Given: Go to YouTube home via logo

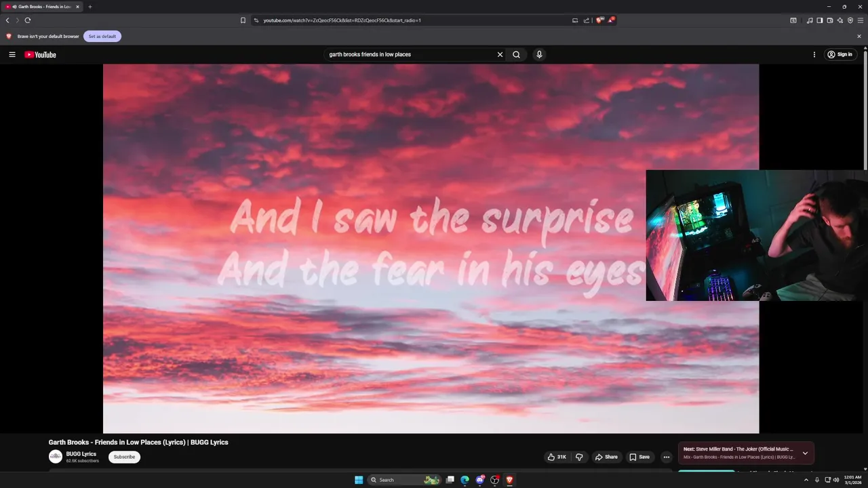Looking at the screenshot, I should coord(40,54).
